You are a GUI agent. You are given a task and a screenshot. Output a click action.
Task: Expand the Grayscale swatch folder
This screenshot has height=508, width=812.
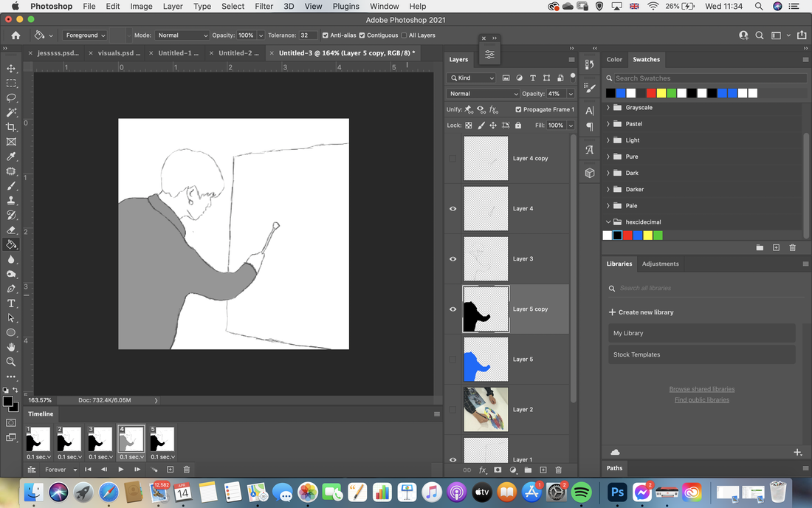pos(608,108)
